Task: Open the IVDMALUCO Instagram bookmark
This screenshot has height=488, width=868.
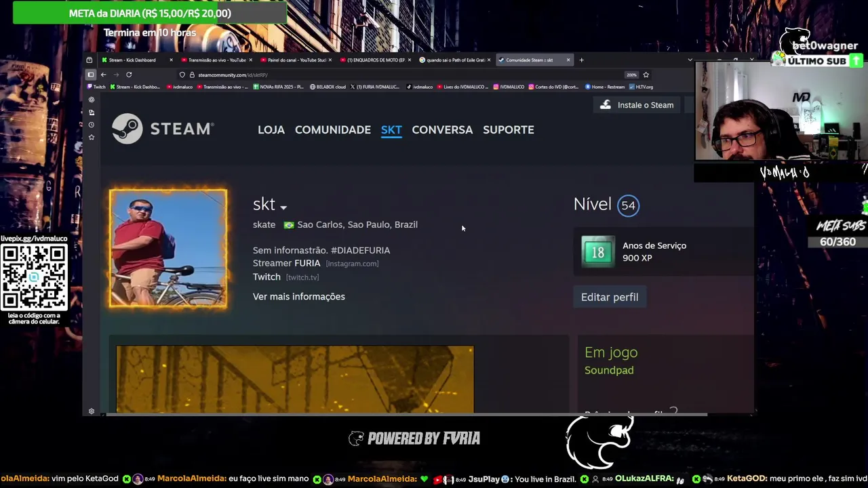Action: click(509, 87)
